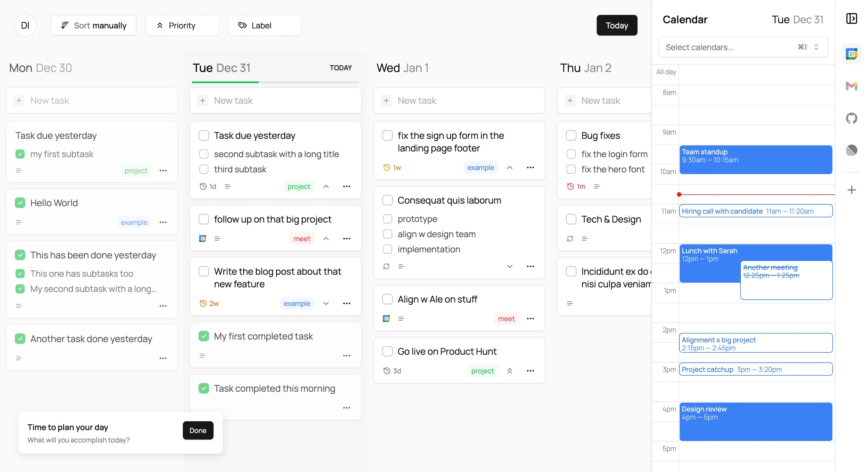Click the recurring icon on Consequat quis laborum
The width and height of the screenshot is (868, 472).
tap(386, 266)
